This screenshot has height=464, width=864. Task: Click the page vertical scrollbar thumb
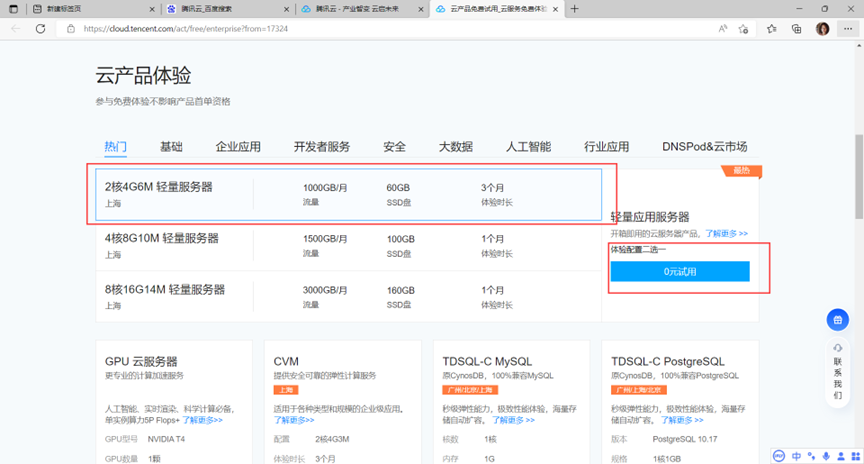pyautogui.click(x=858, y=176)
